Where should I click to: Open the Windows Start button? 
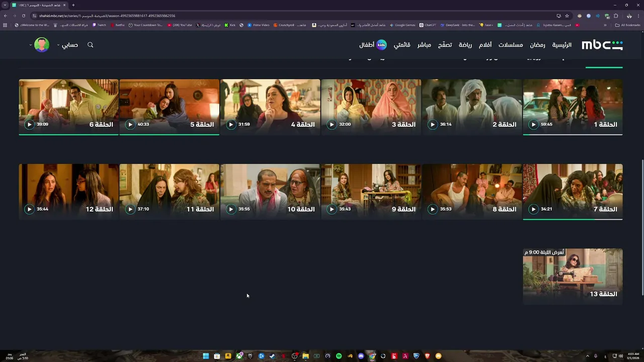(206, 356)
